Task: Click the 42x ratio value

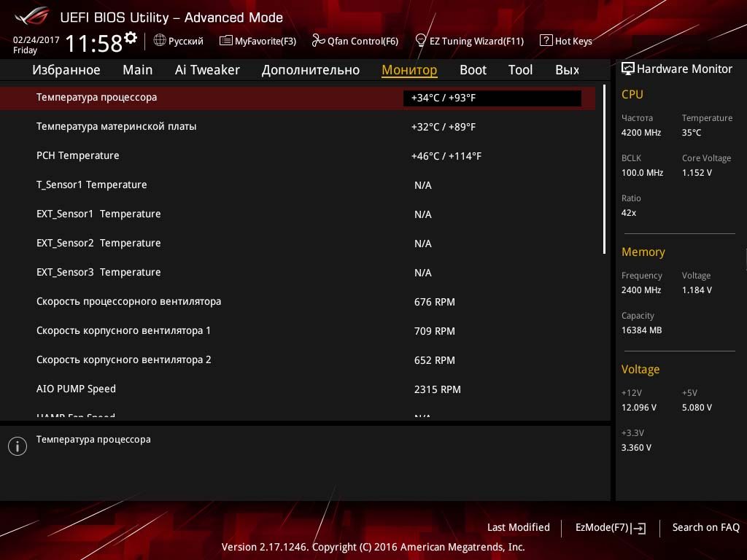Action: point(628,213)
